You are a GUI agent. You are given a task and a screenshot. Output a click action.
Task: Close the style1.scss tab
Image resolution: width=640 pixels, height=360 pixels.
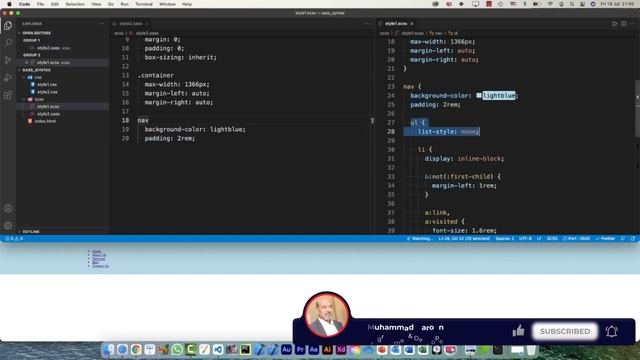click(x=412, y=24)
